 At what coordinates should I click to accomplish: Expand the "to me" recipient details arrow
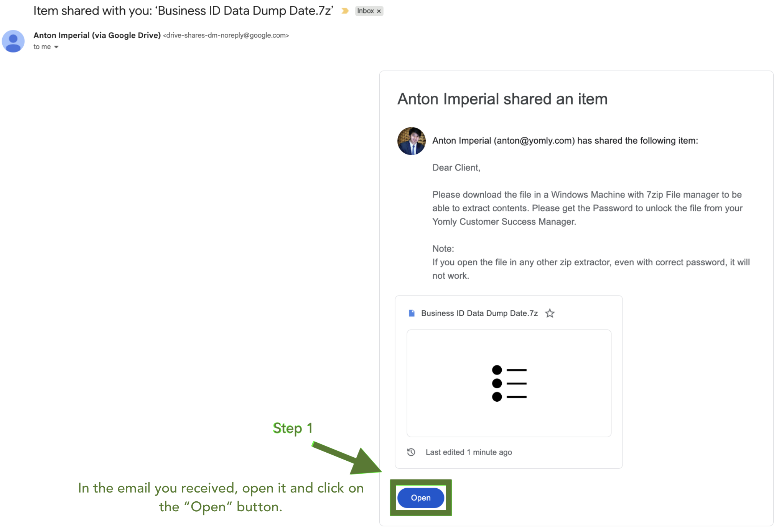coord(56,47)
